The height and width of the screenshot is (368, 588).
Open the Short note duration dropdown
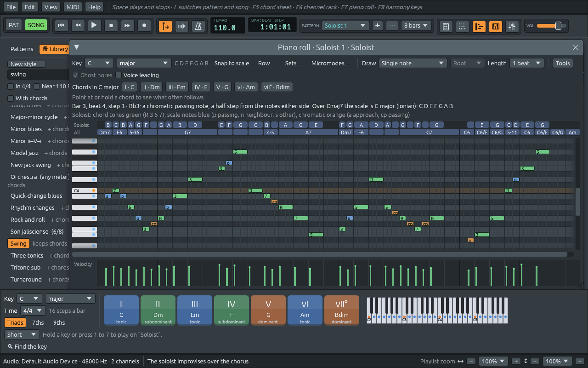[22, 334]
